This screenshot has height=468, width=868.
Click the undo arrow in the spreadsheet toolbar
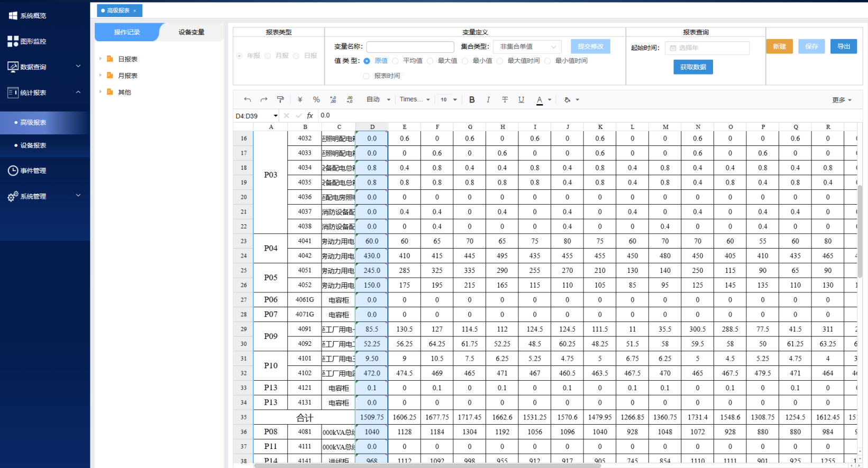pyautogui.click(x=247, y=99)
